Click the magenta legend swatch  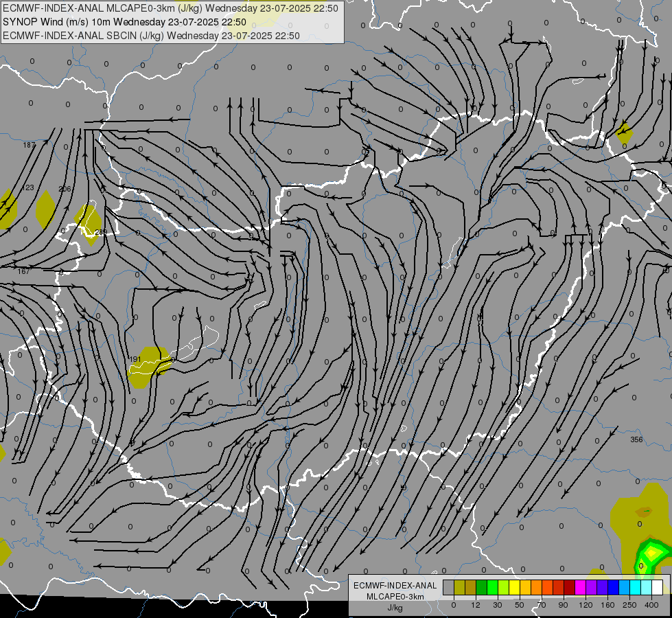pos(581,587)
